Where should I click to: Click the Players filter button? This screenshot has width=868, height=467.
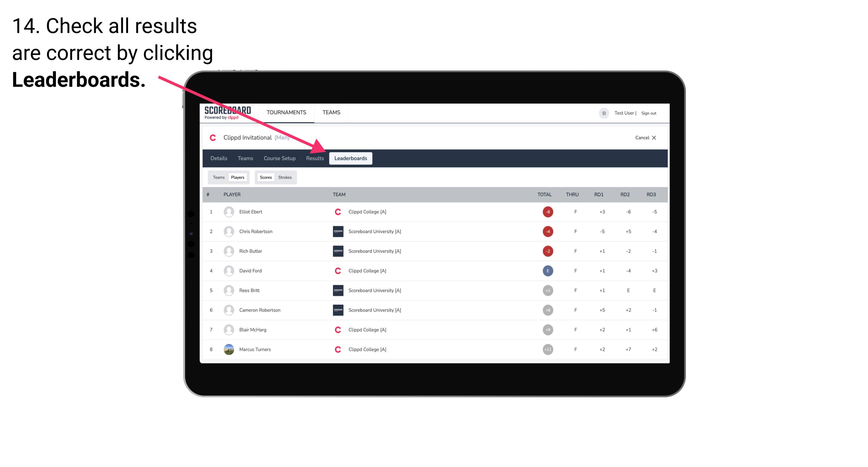point(237,177)
